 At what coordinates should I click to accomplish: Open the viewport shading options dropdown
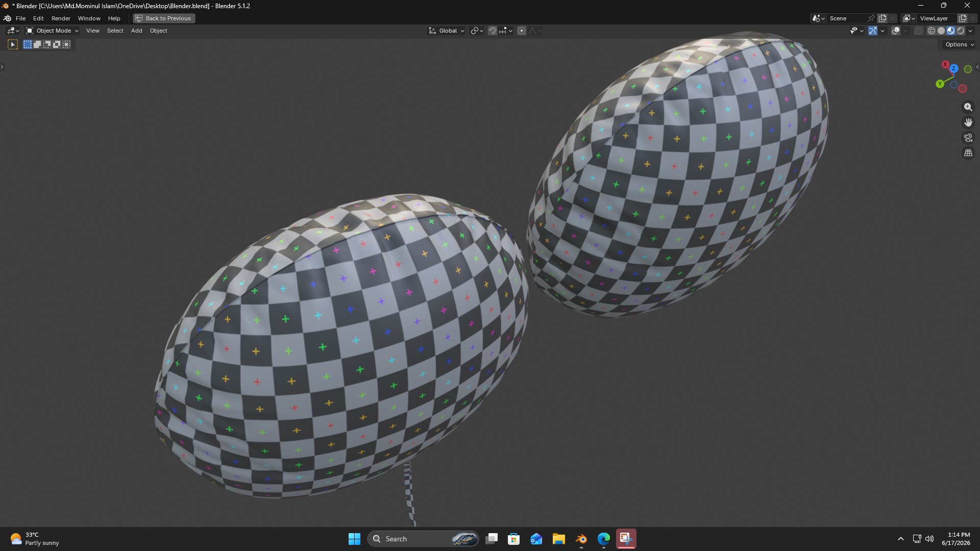[x=970, y=31]
